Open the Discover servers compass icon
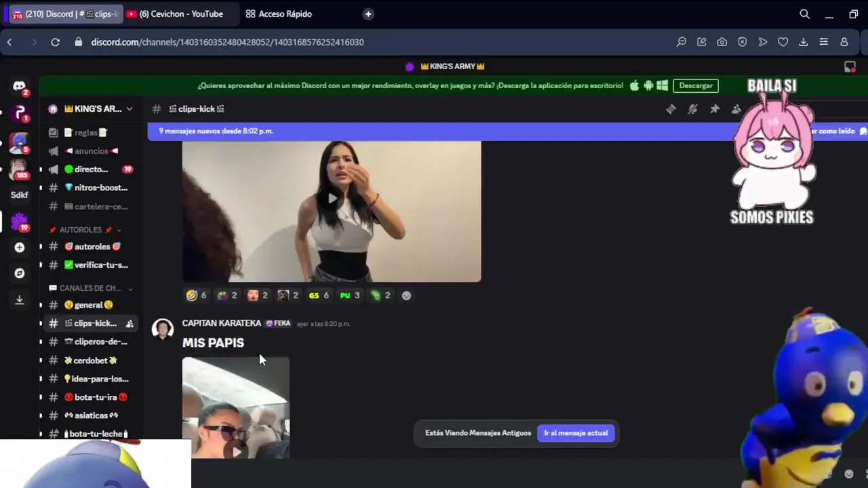This screenshot has width=868, height=488. point(20,273)
